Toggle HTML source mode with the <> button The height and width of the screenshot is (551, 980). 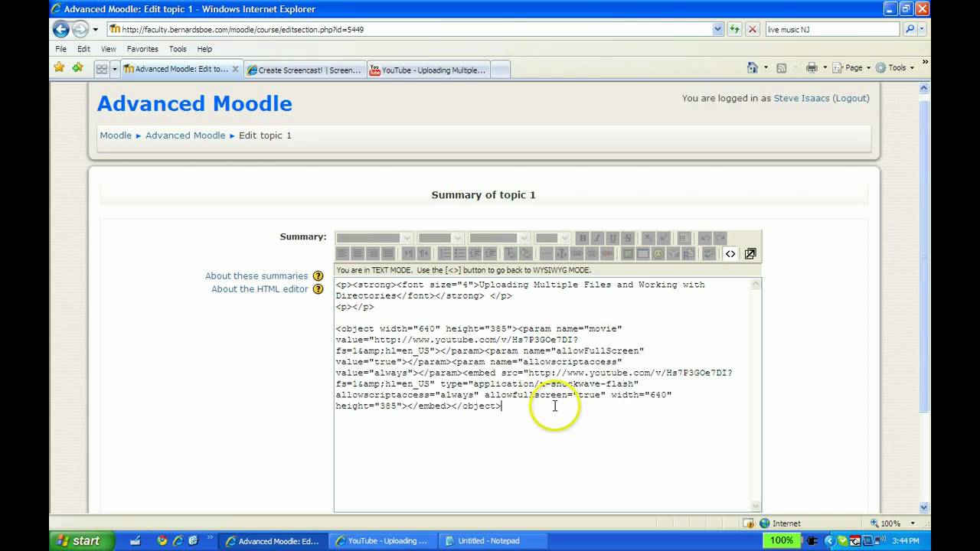point(730,253)
